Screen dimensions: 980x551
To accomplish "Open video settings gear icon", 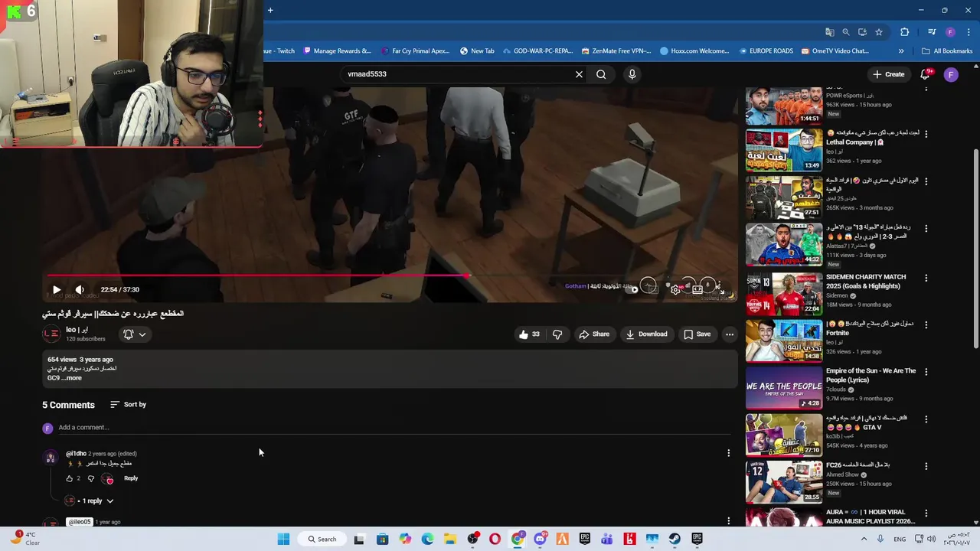I will (x=675, y=289).
